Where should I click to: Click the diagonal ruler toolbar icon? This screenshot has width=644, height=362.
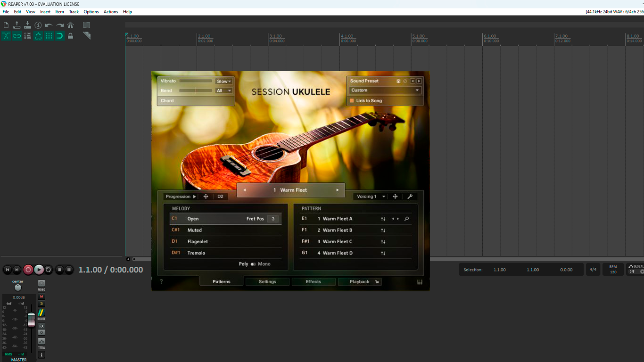[x=86, y=36]
